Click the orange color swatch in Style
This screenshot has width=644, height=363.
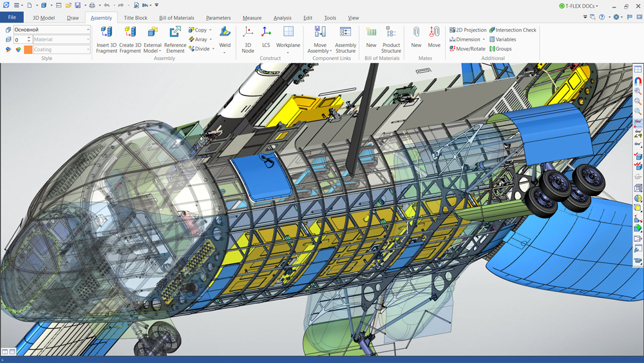(x=28, y=50)
